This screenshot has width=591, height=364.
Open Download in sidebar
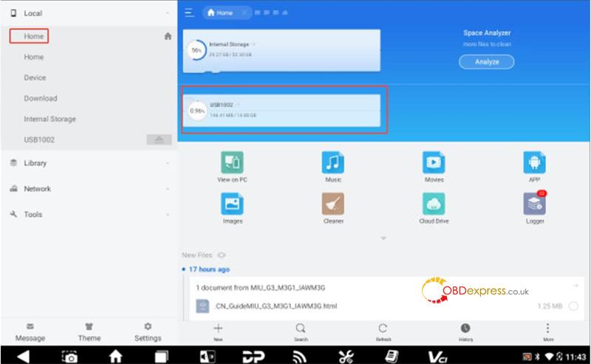coord(41,98)
